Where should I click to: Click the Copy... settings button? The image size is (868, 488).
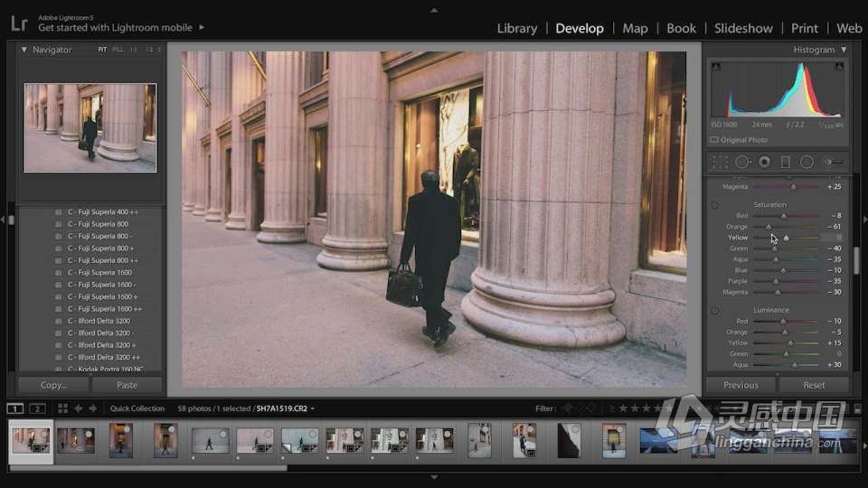click(53, 385)
